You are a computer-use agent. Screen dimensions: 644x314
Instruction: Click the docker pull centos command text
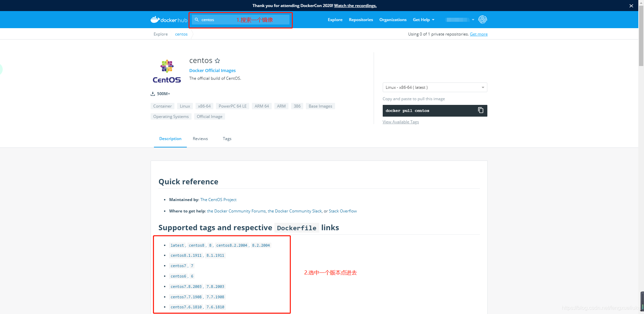407,111
